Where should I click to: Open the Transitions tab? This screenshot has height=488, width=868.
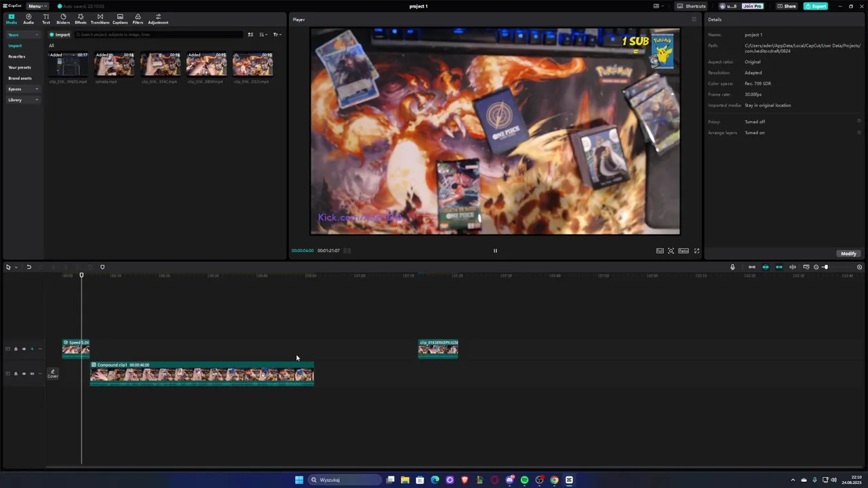100,19
